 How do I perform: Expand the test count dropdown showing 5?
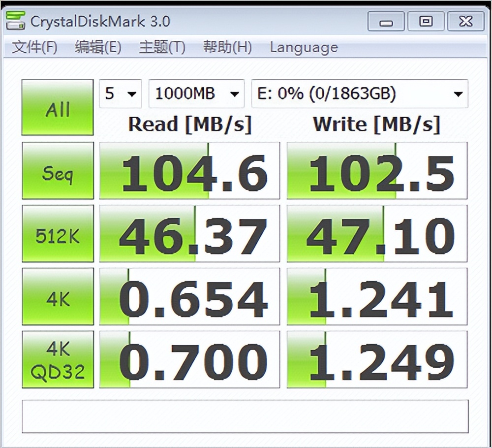pyautogui.click(x=121, y=94)
